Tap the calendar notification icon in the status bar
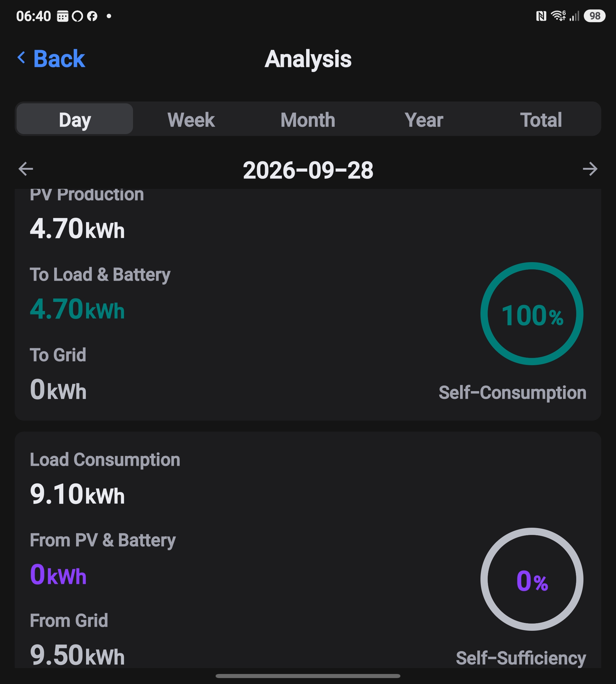The width and height of the screenshot is (616, 684). pos(63,16)
